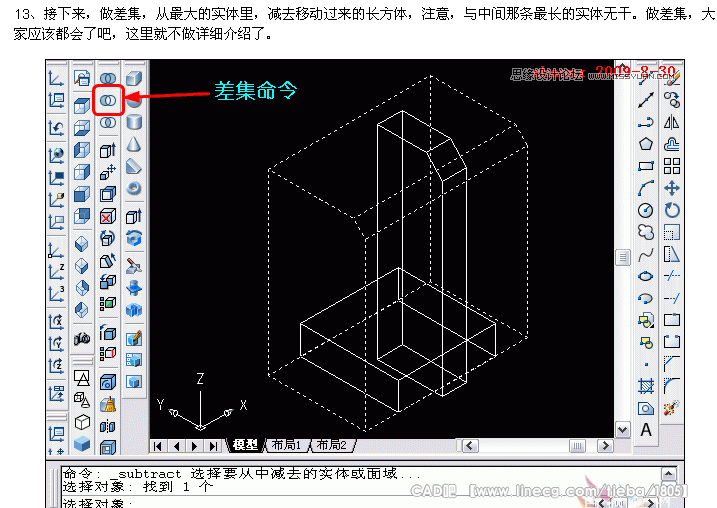Pick the Torus solid tool

134,188
